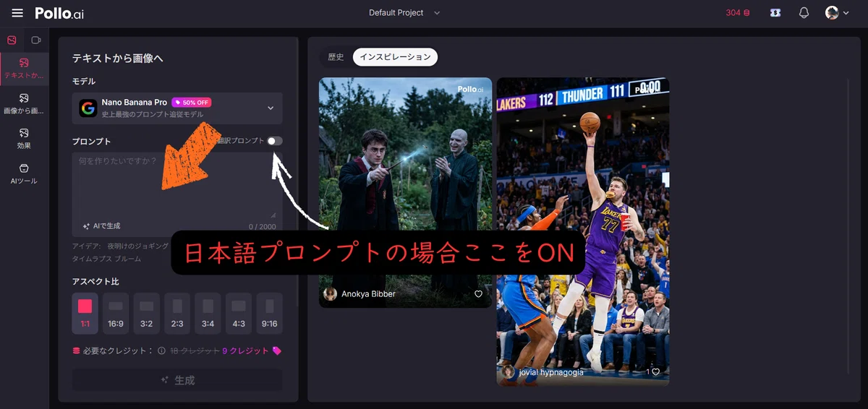Select the 2:3 aspect ratio

(177, 313)
